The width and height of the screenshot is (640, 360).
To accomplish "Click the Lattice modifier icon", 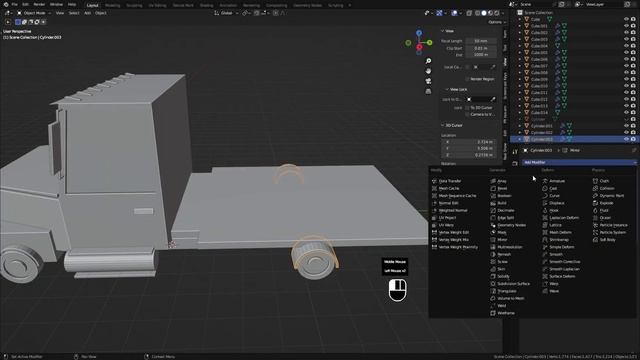I will point(545,225).
